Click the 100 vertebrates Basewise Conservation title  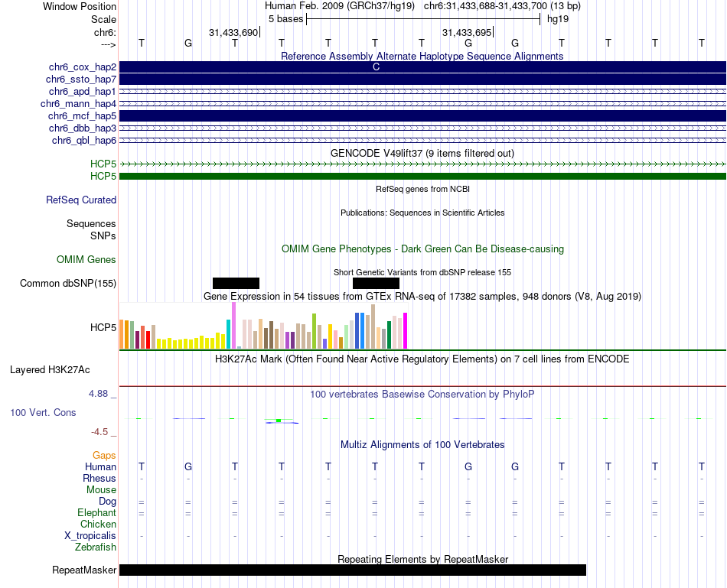(422, 395)
